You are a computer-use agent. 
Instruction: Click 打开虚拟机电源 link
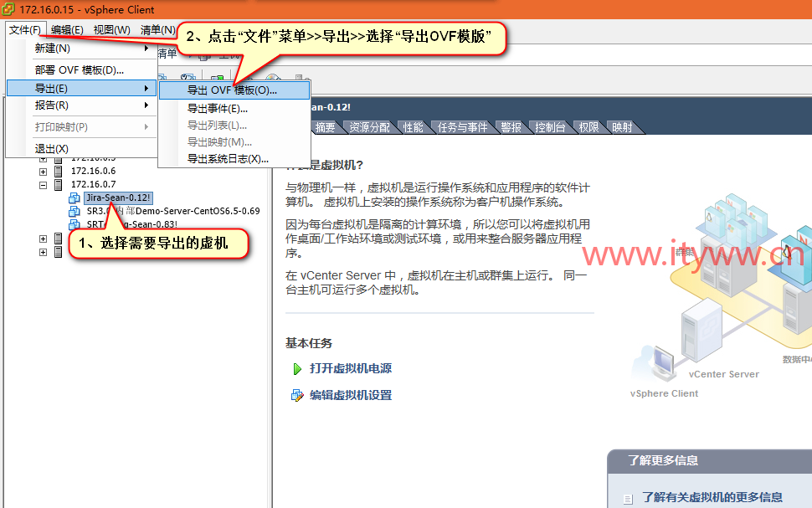coord(351,369)
